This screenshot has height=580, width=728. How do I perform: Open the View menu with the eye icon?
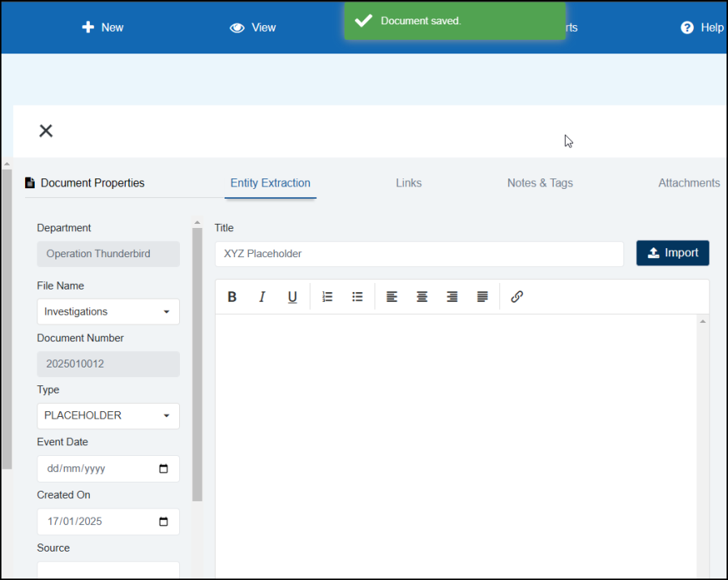point(253,28)
